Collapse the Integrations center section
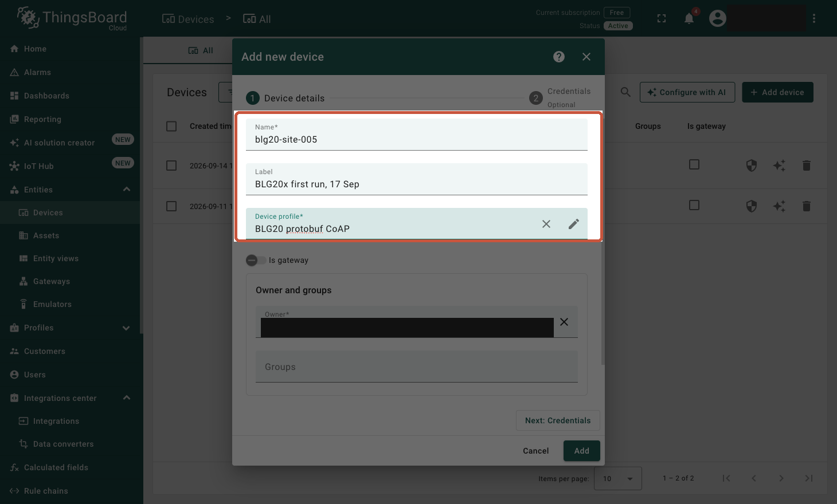This screenshot has width=837, height=504. tap(127, 398)
